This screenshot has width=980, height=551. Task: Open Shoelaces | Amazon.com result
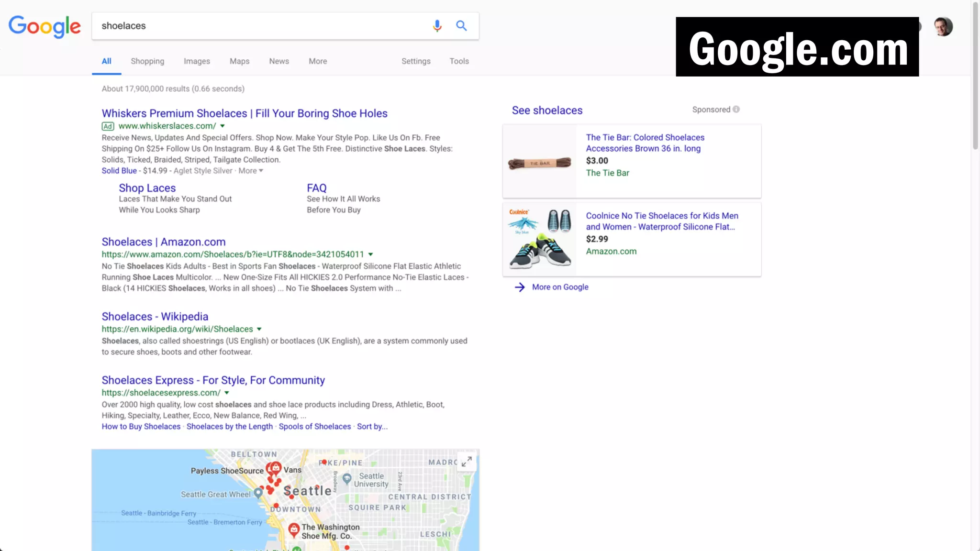click(x=164, y=242)
